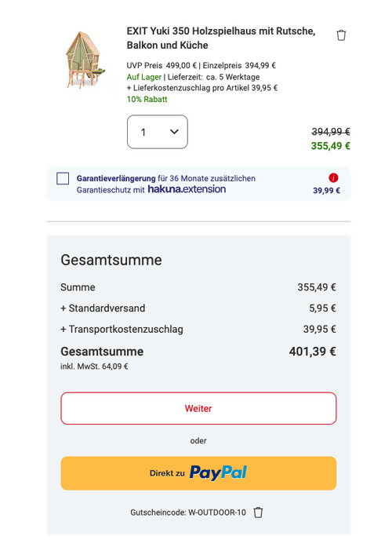
Task: Enable the Garantieverlängerung checkbox
Action: pos(63,178)
